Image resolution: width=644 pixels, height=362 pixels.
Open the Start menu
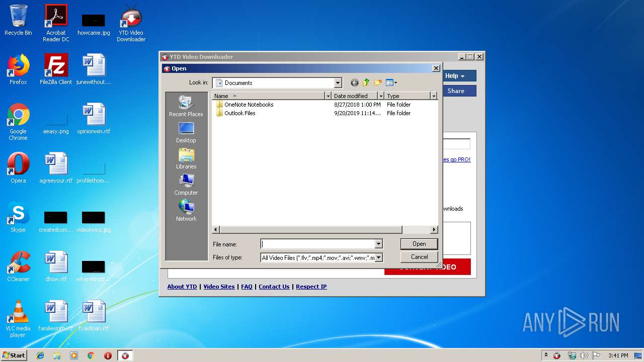pos(14,355)
